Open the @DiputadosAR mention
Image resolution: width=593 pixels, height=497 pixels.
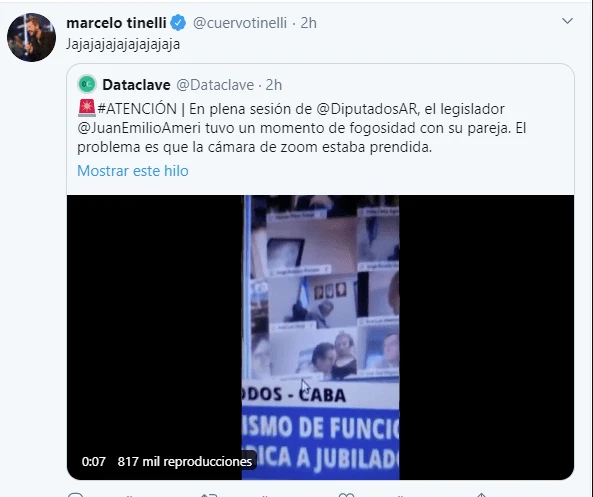366,109
